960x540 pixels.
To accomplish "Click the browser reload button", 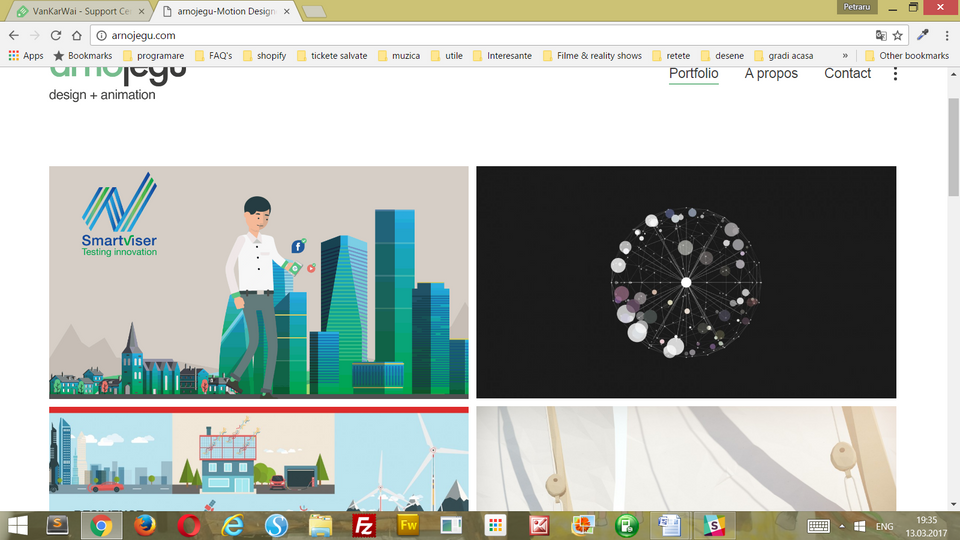I will [x=56, y=35].
